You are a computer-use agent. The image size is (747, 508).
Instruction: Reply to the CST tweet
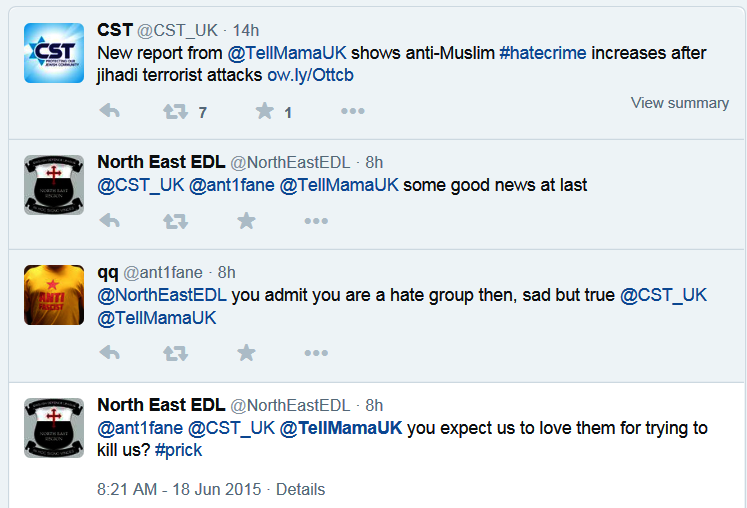tap(109, 112)
